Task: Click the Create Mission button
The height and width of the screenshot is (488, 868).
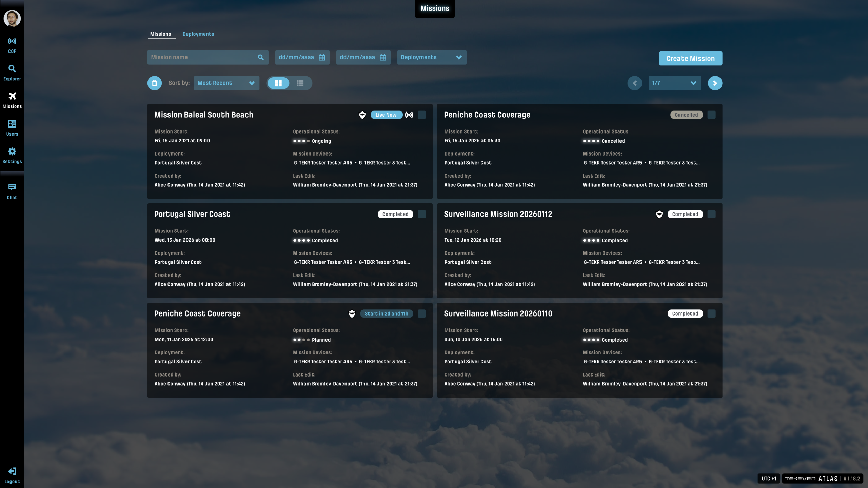Action: click(690, 58)
